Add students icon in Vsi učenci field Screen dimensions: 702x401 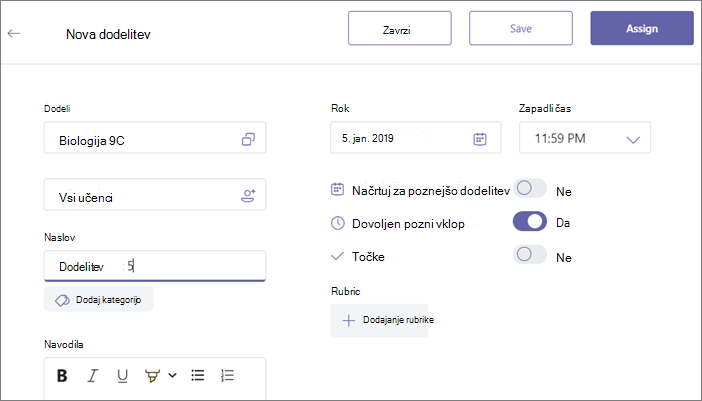[248, 196]
